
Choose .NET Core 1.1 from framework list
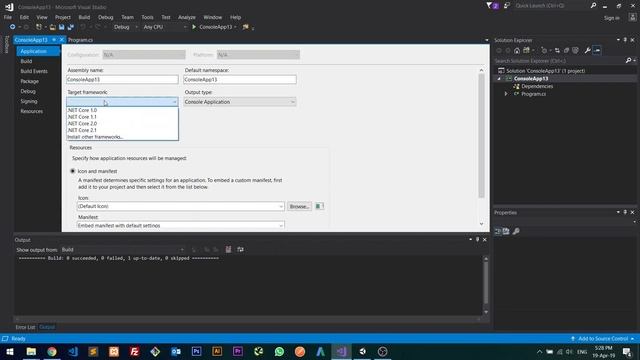tap(122, 117)
